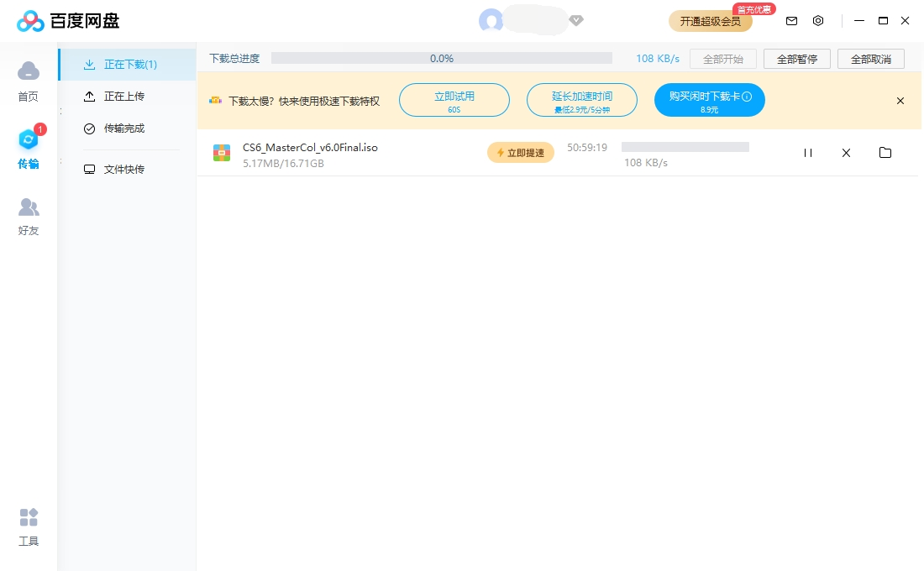Screen dimensions: 924x571
Task: Select the 传输 transfer sidebar icon
Action: tap(29, 139)
